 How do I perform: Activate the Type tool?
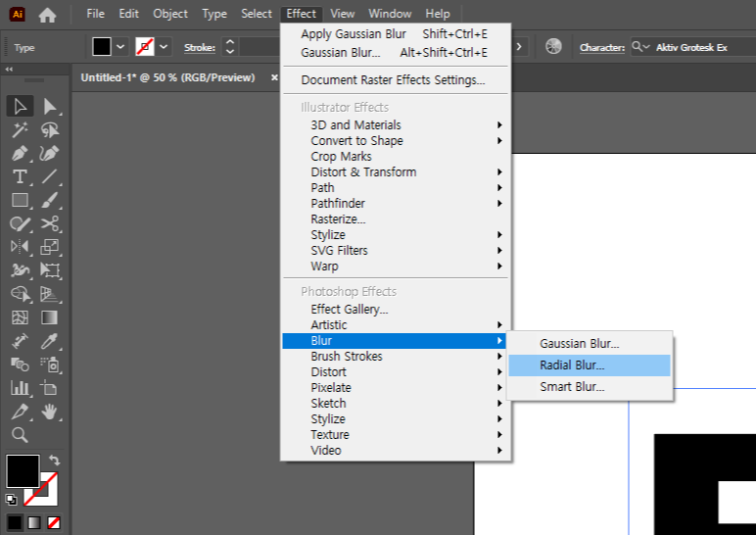tap(20, 176)
